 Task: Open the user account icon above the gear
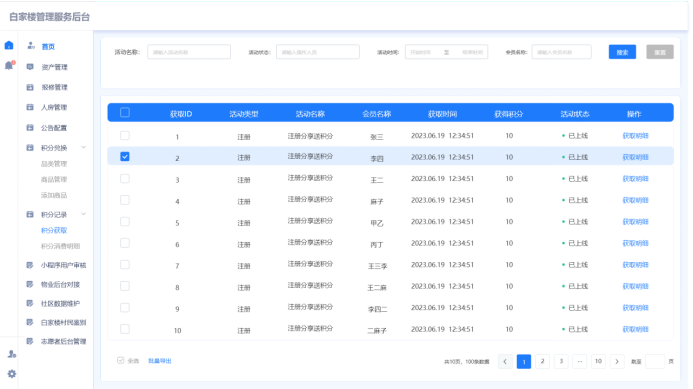click(x=12, y=354)
